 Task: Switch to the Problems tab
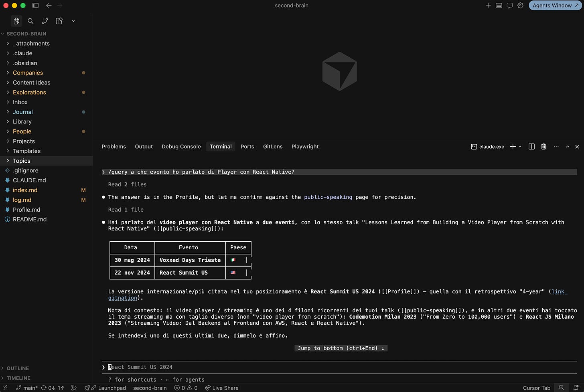pyautogui.click(x=114, y=147)
